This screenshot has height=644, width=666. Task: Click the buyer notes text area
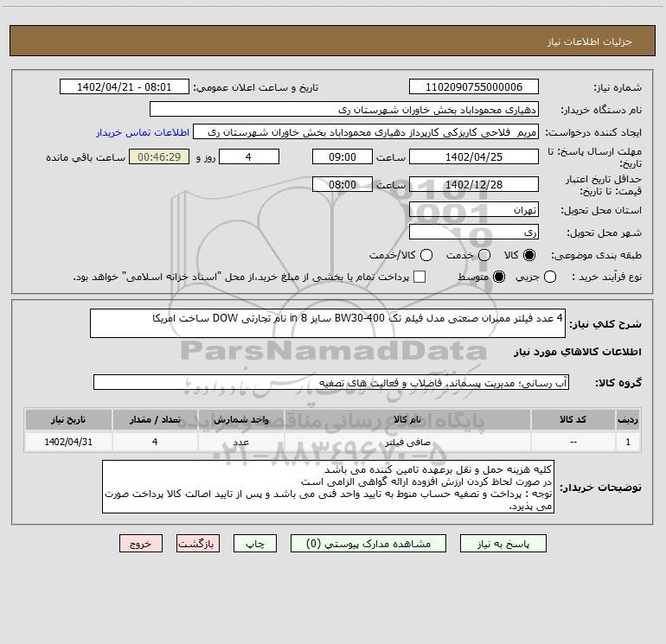click(x=328, y=487)
